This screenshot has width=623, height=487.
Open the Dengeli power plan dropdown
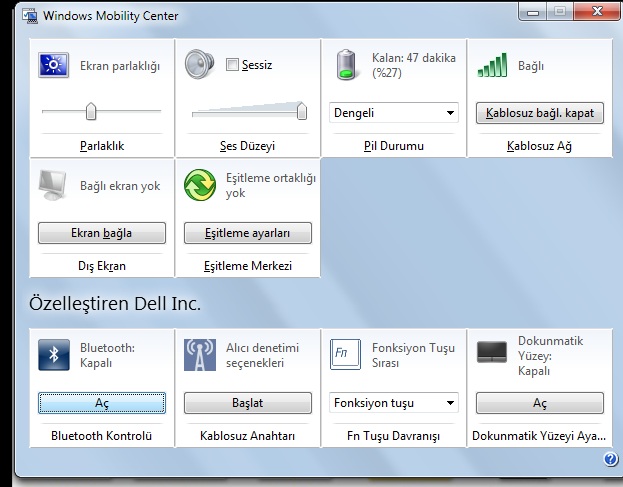[x=393, y=113]
